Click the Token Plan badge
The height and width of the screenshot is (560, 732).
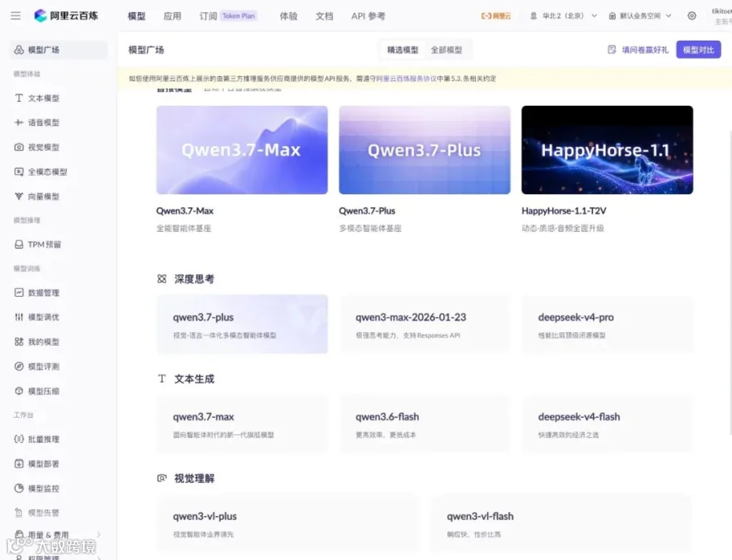(238, 16)
